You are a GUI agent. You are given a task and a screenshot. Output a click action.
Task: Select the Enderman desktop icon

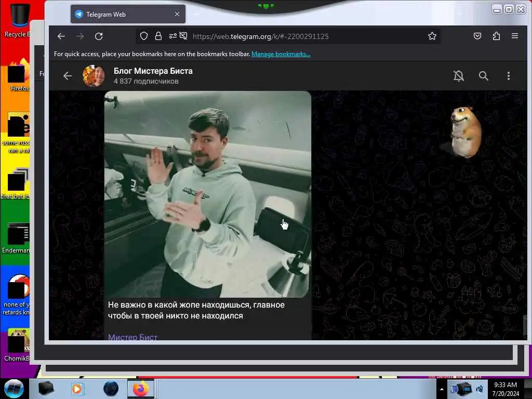[x=17, y=238]
